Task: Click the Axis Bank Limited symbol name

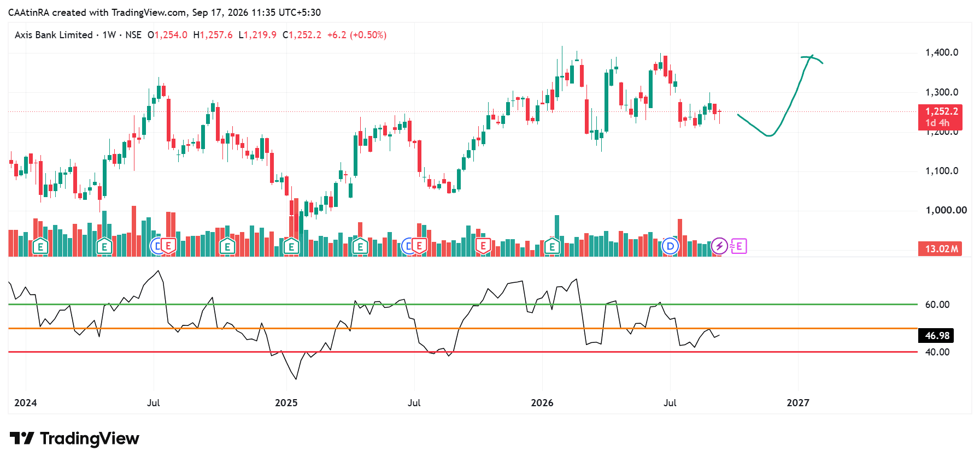Action: [x=54, y=35]
